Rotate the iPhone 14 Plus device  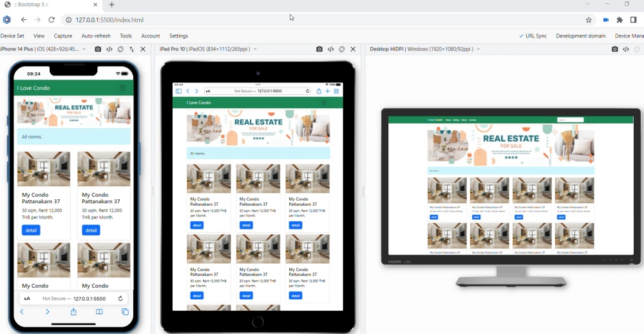pos(120,49)
